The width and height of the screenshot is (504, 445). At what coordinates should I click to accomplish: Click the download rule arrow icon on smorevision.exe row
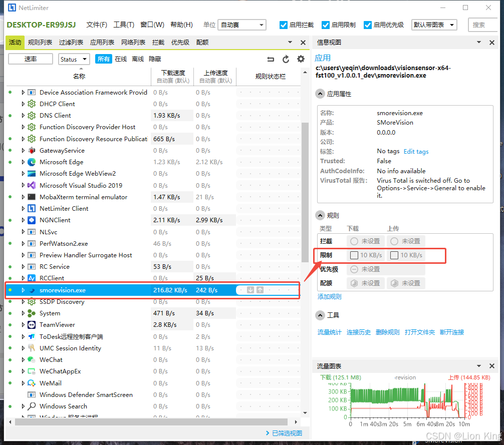250,290
